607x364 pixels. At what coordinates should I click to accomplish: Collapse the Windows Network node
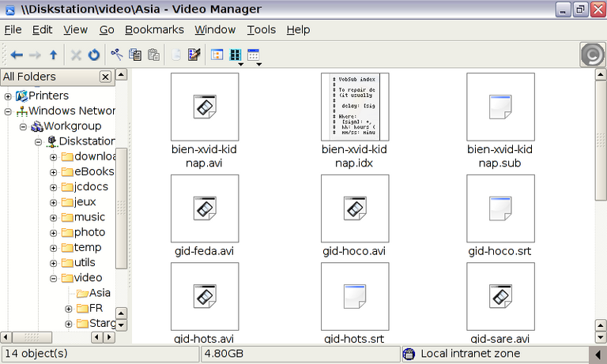click(x=8, y=112)
